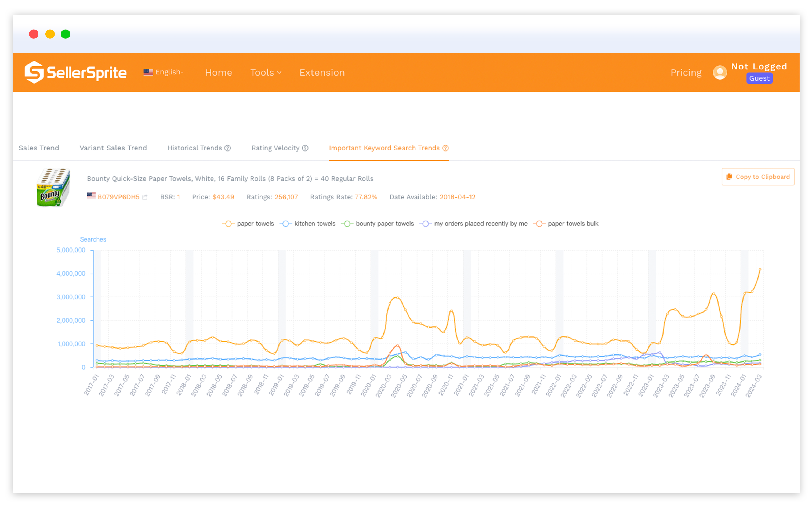
Task: Toggle the kitchen towels legend series
Action: tap(307, 224)
